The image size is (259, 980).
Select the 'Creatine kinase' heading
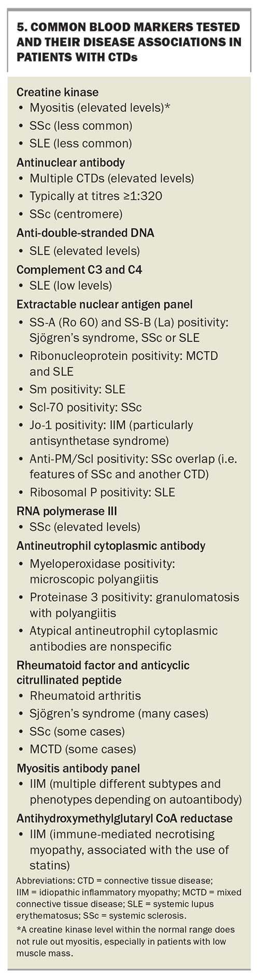pyautogui.click(x=57, y=93)
